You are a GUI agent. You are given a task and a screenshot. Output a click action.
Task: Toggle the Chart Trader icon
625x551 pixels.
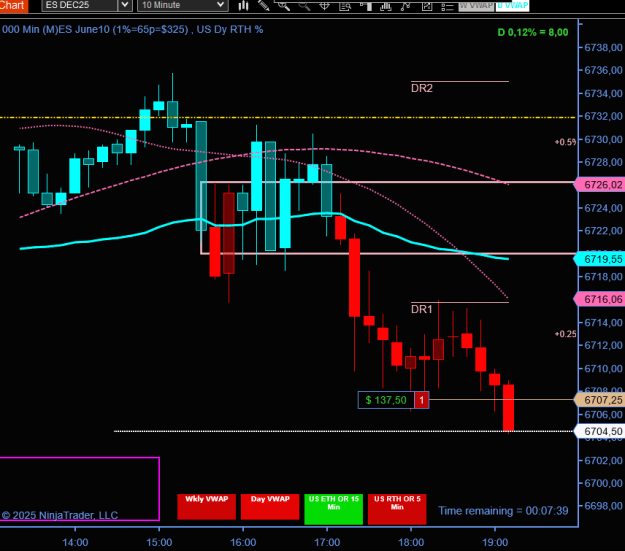[x=366, y=6]
